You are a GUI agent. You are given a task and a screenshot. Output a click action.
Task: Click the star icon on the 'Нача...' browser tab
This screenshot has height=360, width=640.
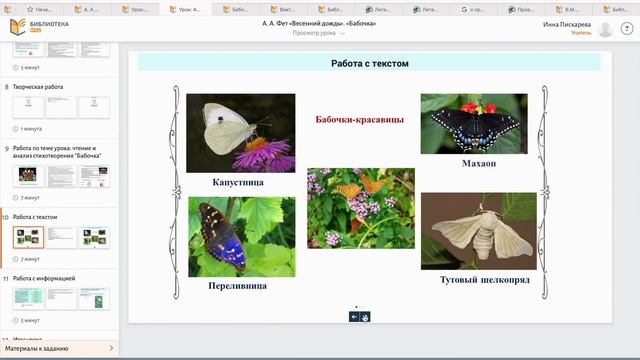pos(30,9)
